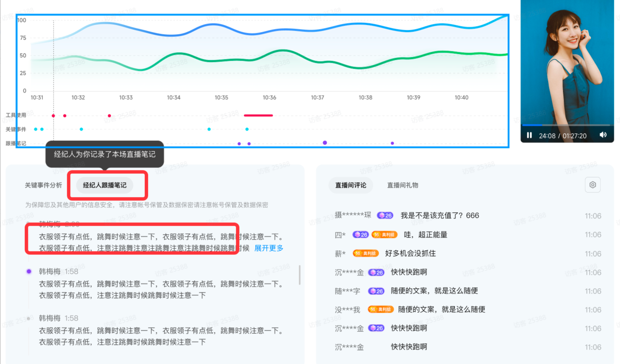The height and width of the screenshot is (364, 620).
Task: Expand the note with 展开更多
Action: [x=269, y=248]
